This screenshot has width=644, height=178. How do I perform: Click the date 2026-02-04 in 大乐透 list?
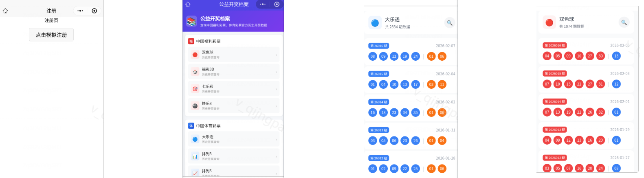coord(446,74)
